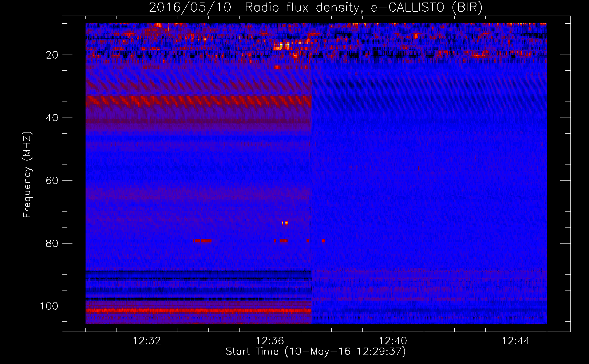Click the tiny red dot near 12:41 at 74 MHz
This screenshot has height=364, width=589.
tap(423, 223)
